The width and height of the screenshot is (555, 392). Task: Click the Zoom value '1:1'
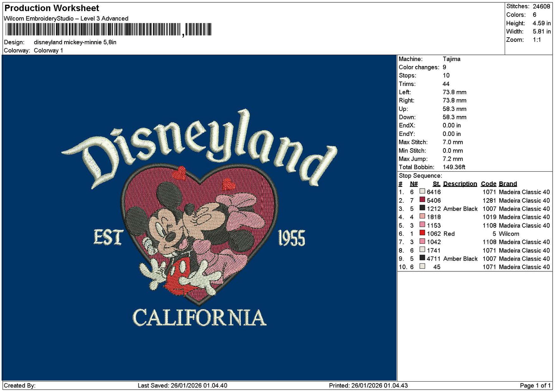[x=537, y=40]
